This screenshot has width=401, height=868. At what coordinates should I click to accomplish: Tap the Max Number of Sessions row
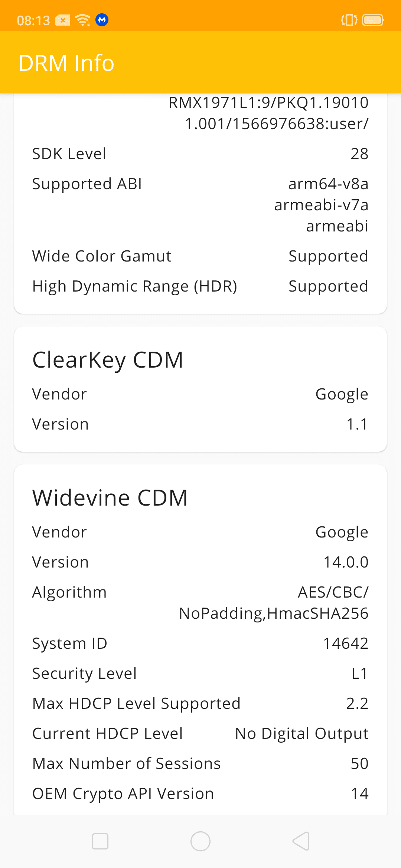point(200,763)
